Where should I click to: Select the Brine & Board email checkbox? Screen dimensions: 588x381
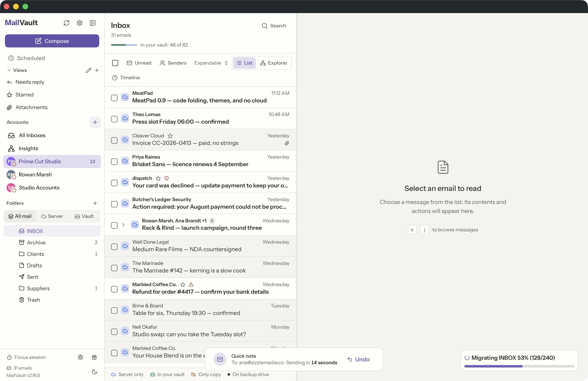tap(114, 310)
